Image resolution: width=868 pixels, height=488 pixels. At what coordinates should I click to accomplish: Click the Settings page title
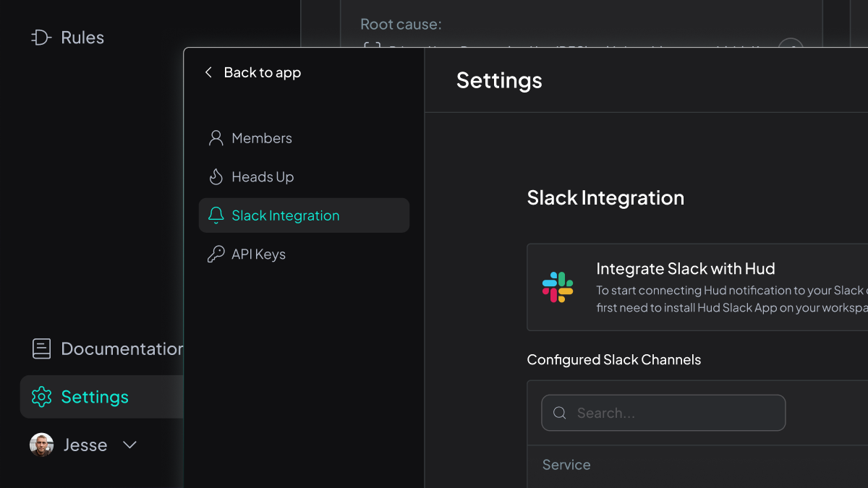point(499,80)
